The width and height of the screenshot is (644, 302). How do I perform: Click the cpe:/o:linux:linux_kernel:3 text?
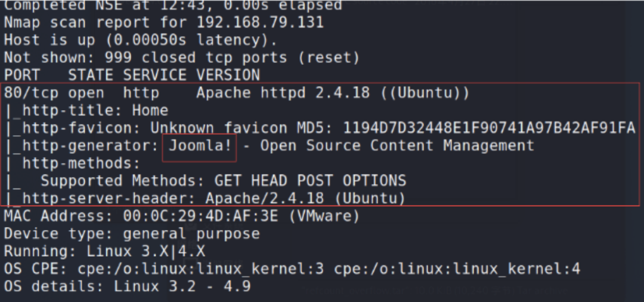click(x=200, y=269)
